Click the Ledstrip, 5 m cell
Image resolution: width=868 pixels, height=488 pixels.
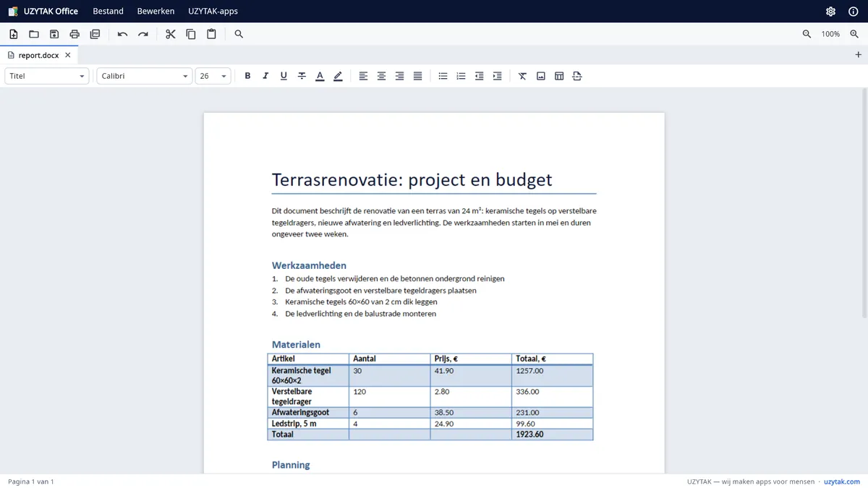click(x=308, y=424)
